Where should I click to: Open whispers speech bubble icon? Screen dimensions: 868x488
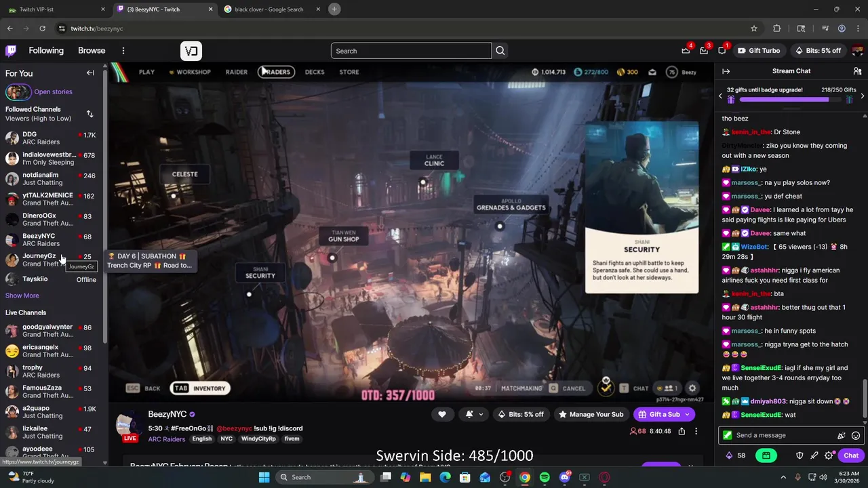tap(722, 51)
